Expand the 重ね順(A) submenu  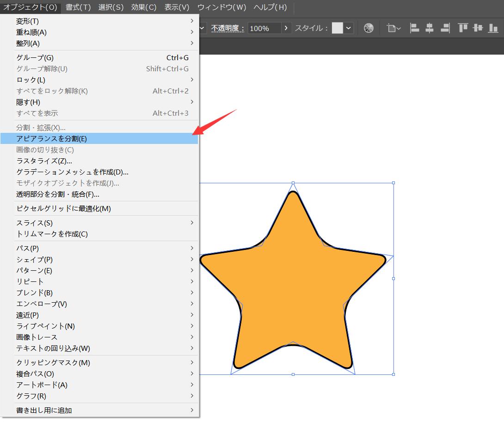tap(99, 32)
